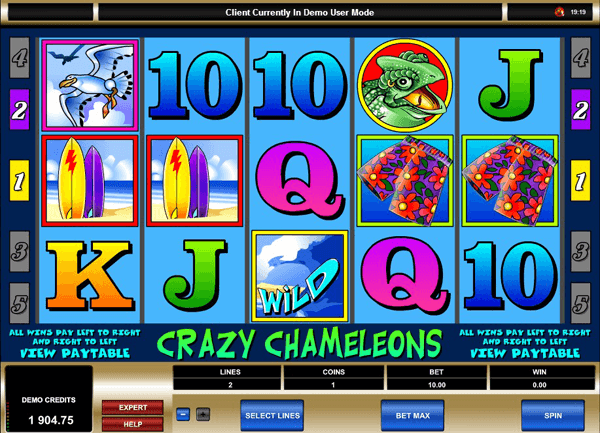Screen dimensions: 600x433
Task: Click the sound icon beside the clock
Action: [559, 12]
